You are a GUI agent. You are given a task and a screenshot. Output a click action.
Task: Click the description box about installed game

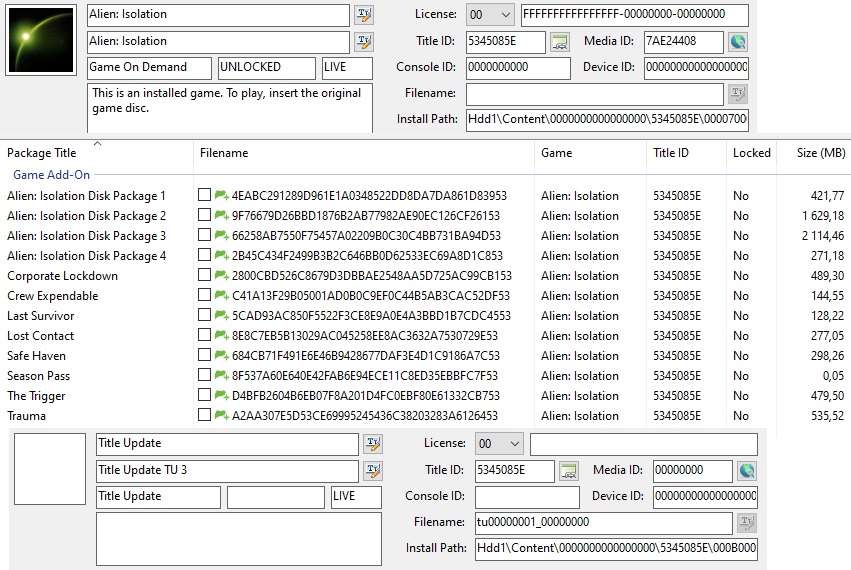click(230, 108)
